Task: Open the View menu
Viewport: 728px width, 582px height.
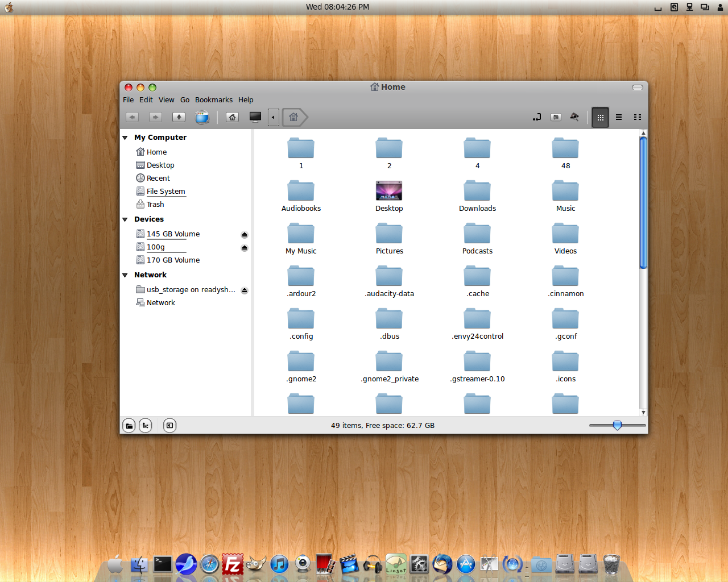Action: [x=166, y=100]
